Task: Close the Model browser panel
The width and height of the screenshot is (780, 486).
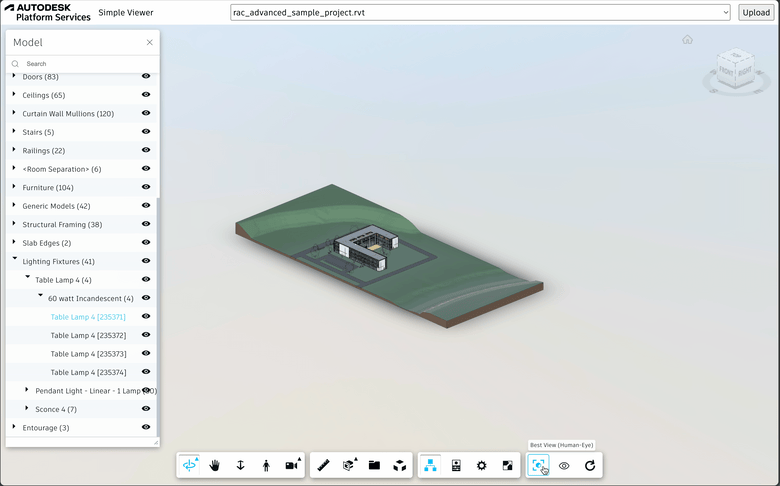Action: click(x=150, y=43)
